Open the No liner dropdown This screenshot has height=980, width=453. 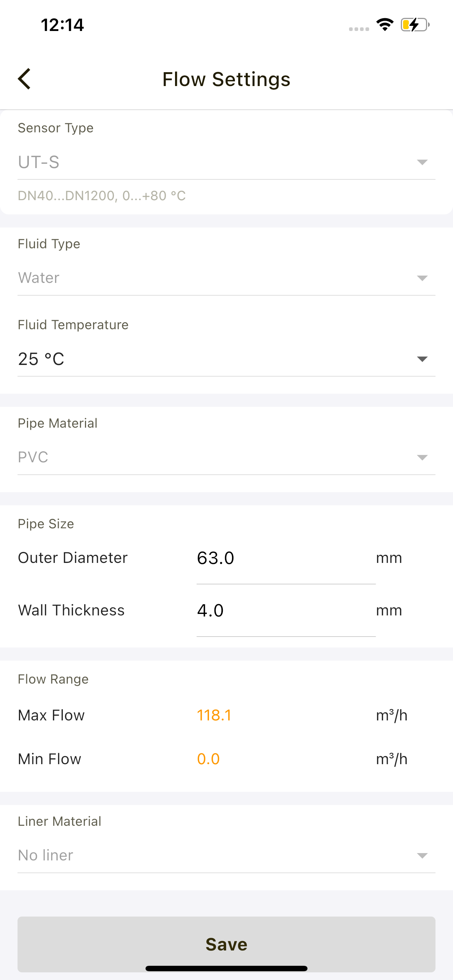[226, 856]
